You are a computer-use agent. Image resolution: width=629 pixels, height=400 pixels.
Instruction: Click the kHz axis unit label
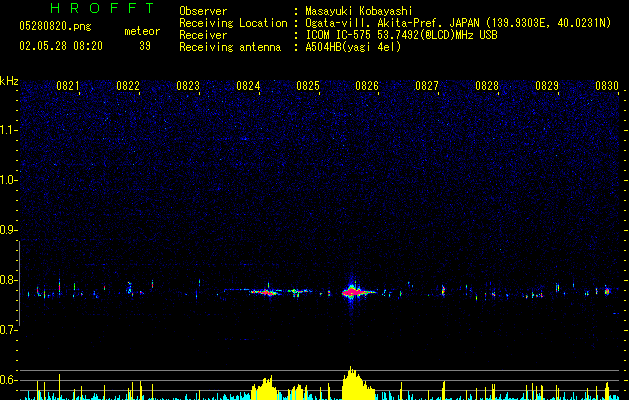point(9,81)
